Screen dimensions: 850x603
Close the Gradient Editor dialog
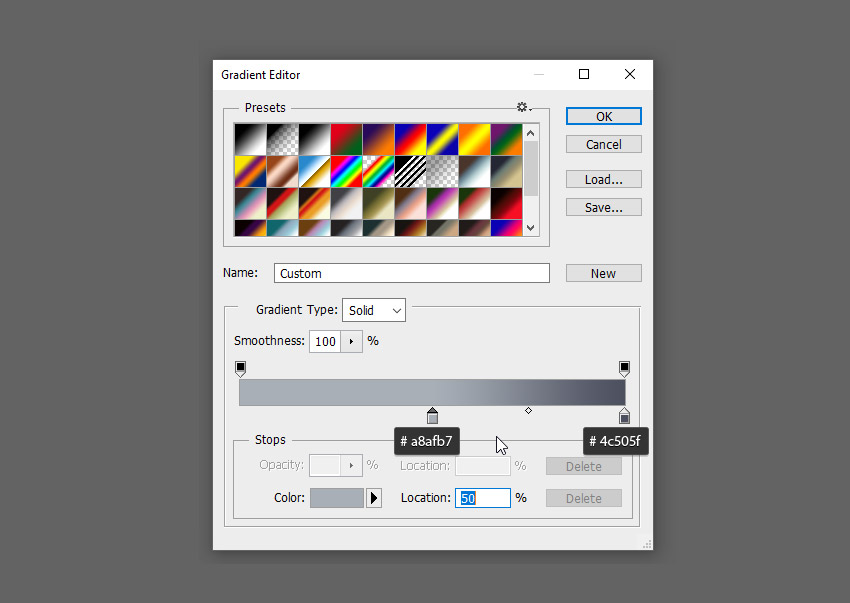pyautogui.click(x=630, y=74)
